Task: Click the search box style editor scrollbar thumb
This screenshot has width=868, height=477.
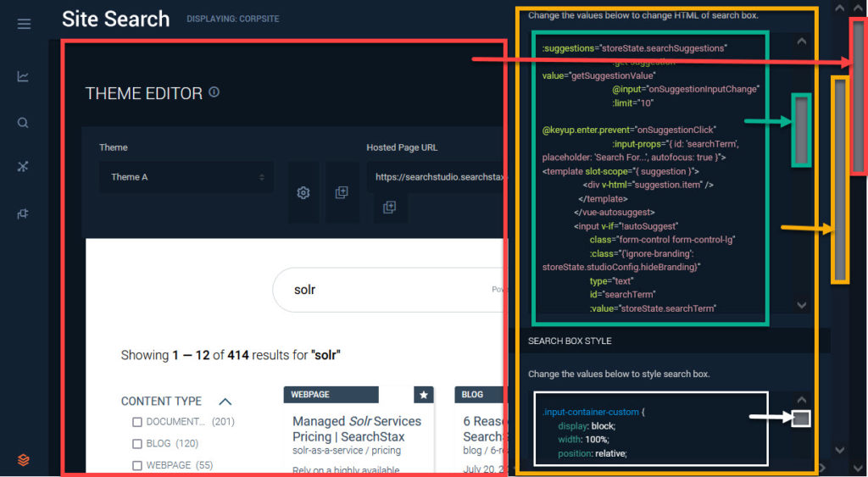Action: pos(801,419)
